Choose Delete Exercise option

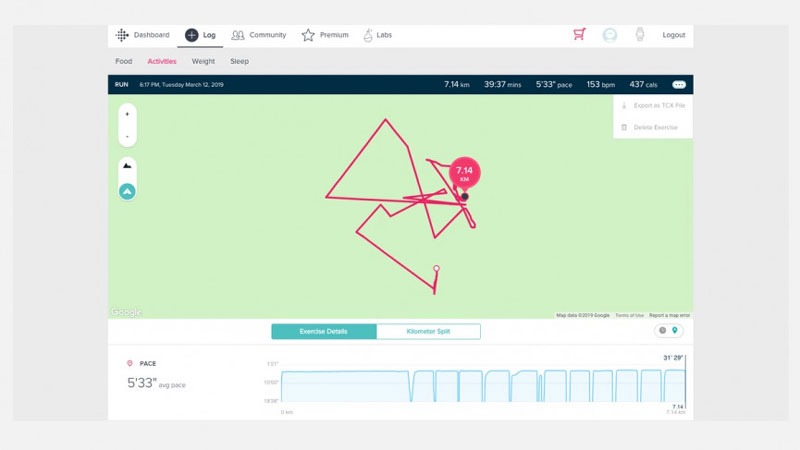pyautogui.click(x=656, y=127)
